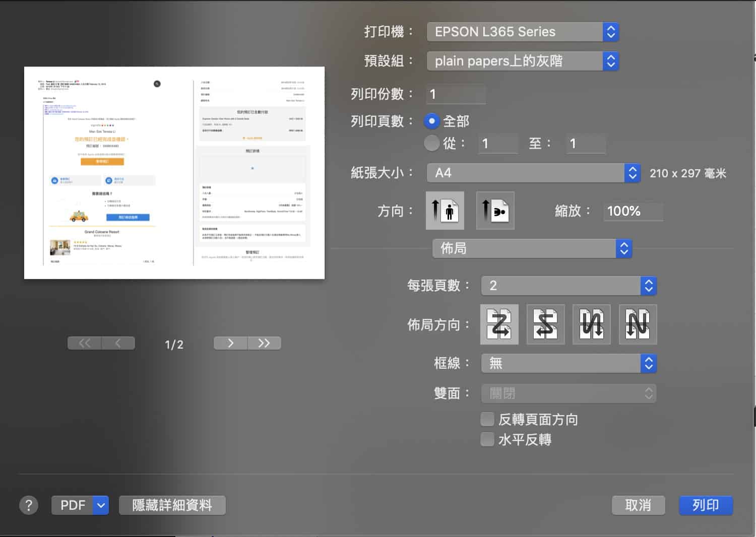Screen dimensions: 756x537
Task: Click the 210 x 297 毫米 text
Action: point(688,173)
